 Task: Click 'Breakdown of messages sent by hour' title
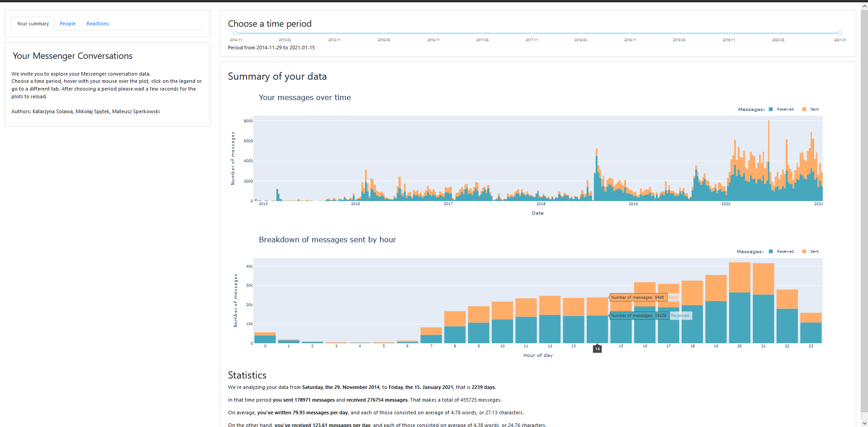pyautogui.click(x=327, y=240)
